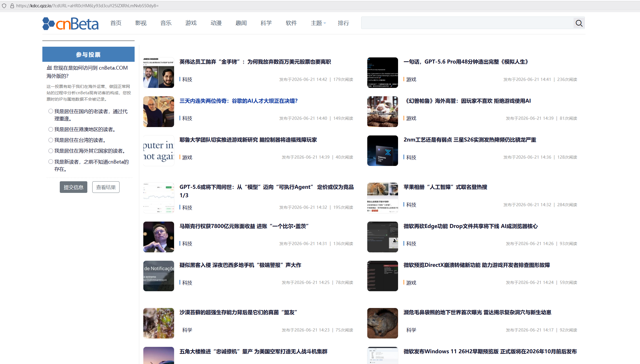Open the 动漫 nav section

[216, 23]
